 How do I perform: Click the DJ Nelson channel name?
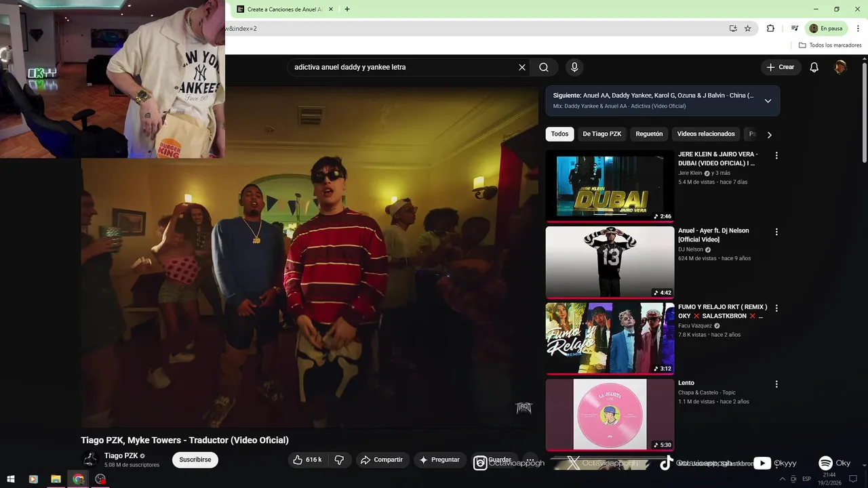click(690, 249)
